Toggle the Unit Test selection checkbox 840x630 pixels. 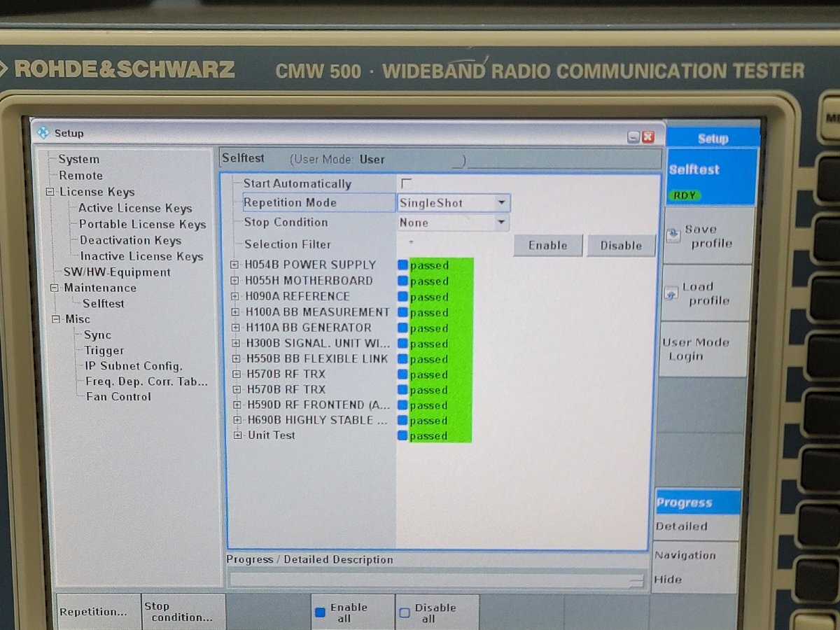402,435
